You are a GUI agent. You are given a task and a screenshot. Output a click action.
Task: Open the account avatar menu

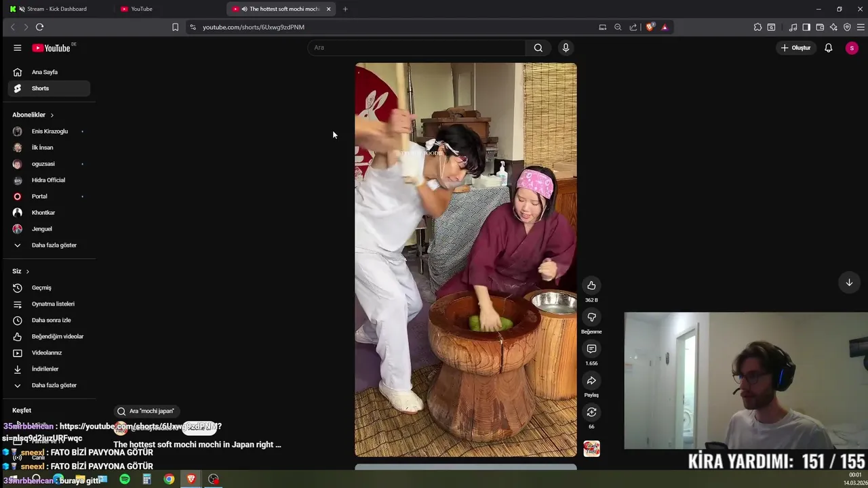852,47
